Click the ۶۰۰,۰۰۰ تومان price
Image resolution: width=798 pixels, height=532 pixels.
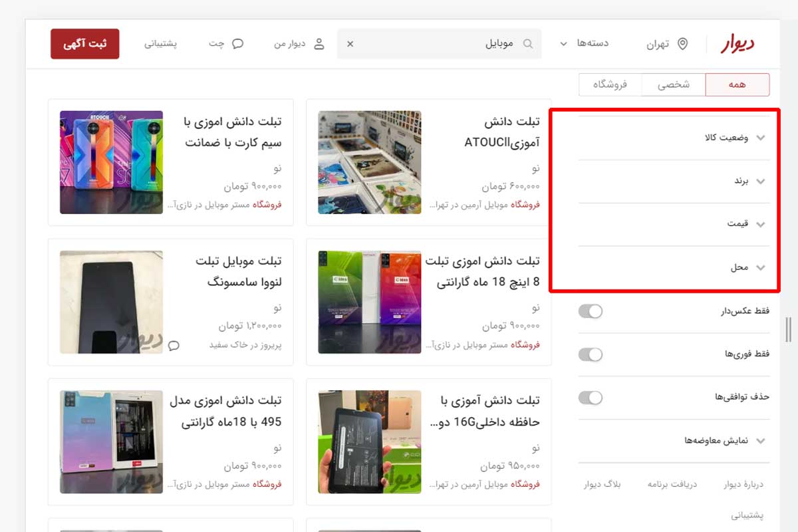click(511, 187)
